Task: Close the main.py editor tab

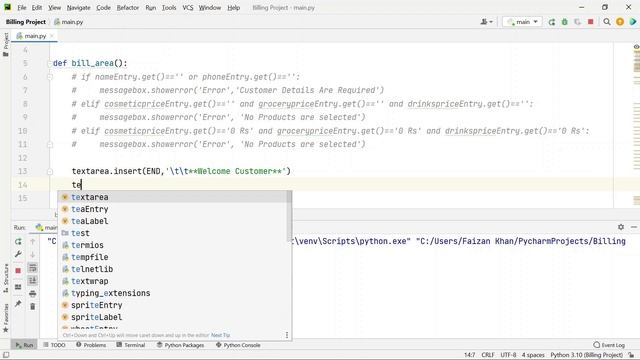Action: [52, 36]
